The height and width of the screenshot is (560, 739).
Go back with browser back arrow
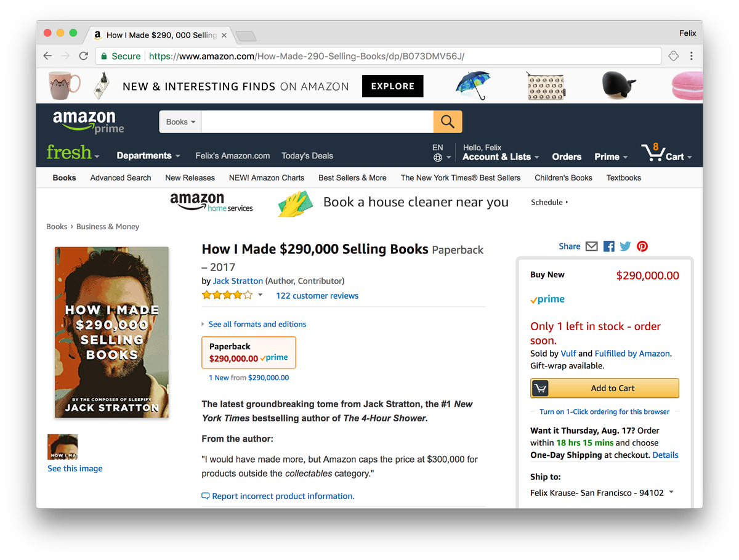coord(48,56)
